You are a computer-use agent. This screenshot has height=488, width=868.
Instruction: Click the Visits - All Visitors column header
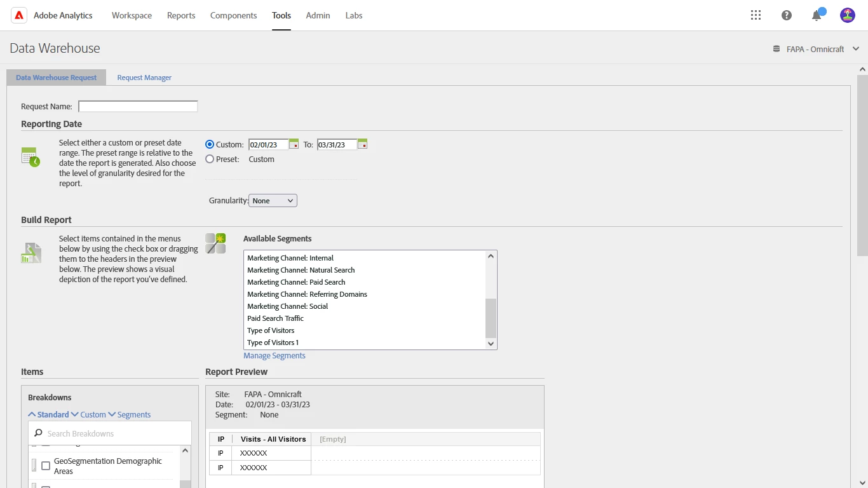273,439
